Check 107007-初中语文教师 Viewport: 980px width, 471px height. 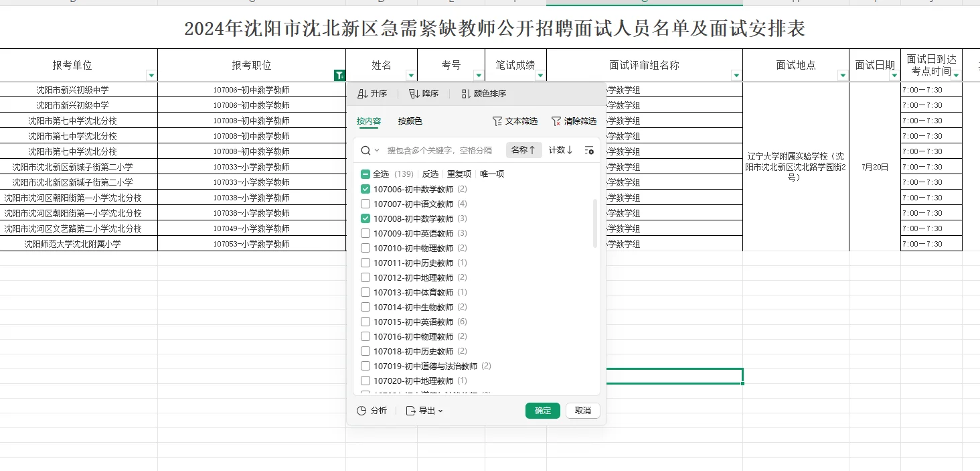pos(365,204)
